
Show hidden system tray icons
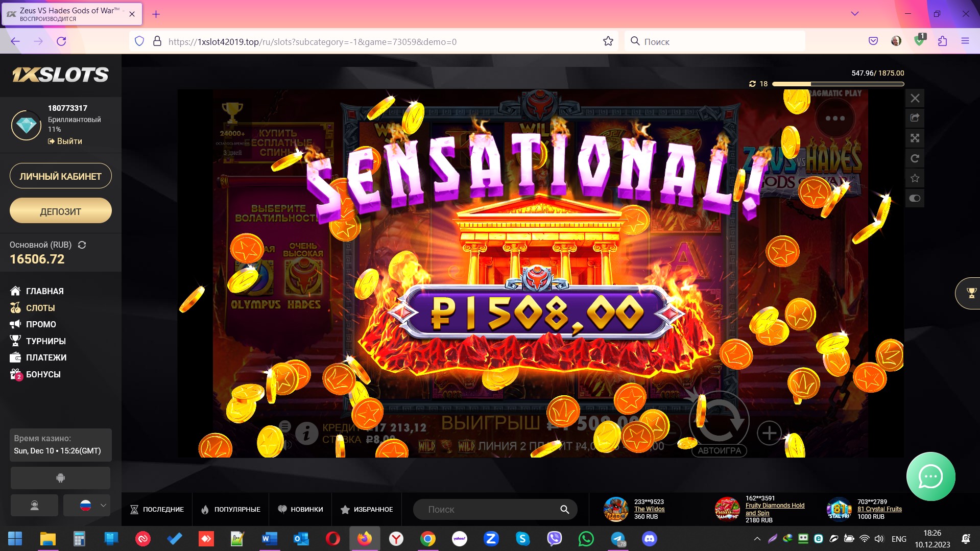click(x=757, y=539)
